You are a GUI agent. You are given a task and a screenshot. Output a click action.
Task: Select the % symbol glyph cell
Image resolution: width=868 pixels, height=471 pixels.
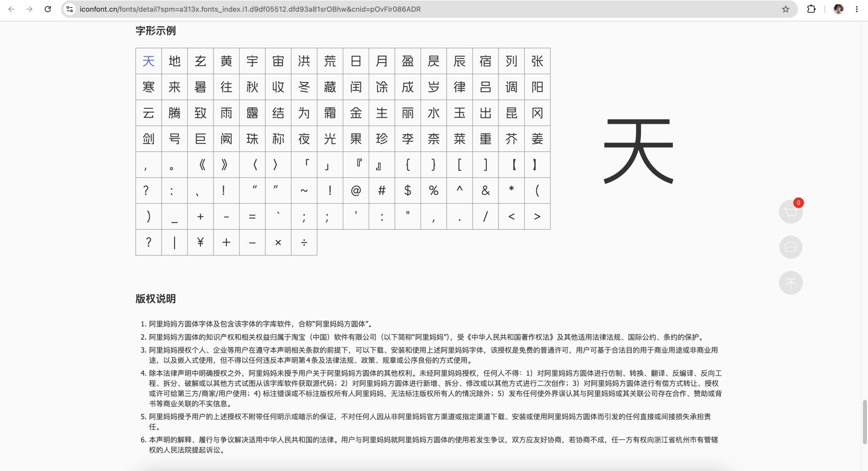(434, 191)
